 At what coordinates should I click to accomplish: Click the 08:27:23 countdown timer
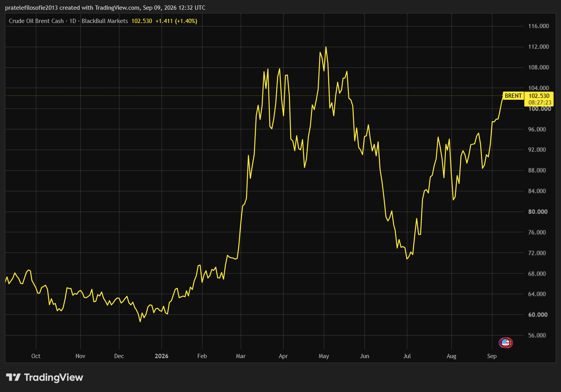(540, 102)
